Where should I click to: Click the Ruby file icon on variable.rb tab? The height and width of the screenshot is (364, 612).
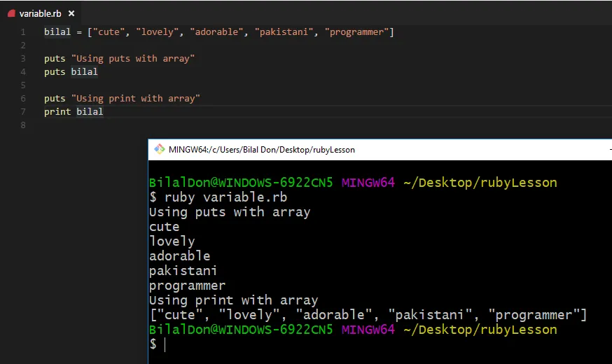[x=12, y=14]
